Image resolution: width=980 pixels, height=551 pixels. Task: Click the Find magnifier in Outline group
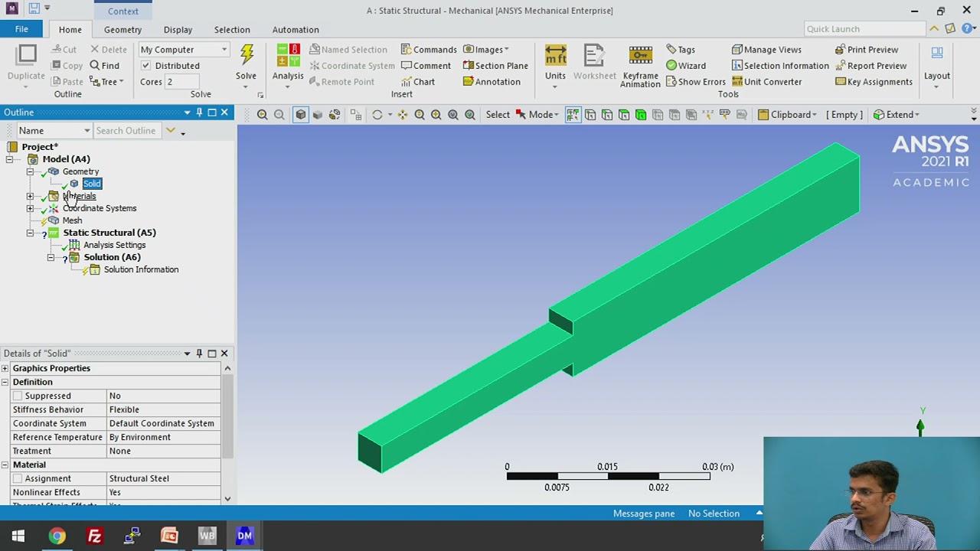pos(105,66)
